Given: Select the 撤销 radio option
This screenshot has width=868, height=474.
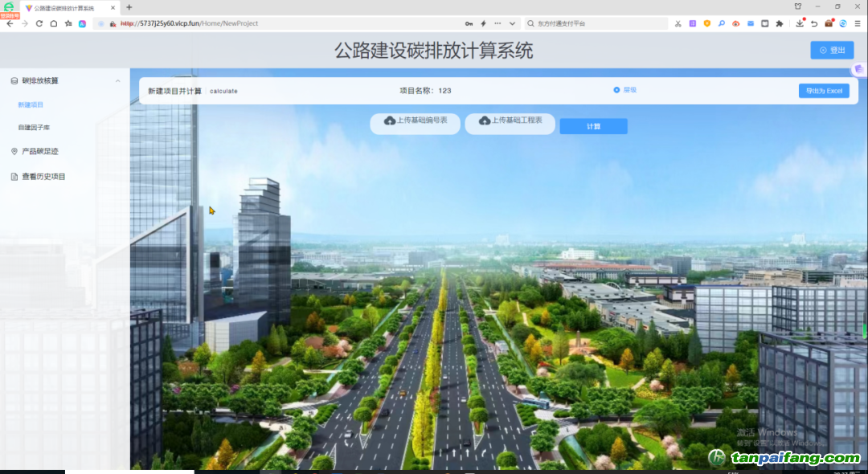Looking at the screenshot, I should 616,90.
